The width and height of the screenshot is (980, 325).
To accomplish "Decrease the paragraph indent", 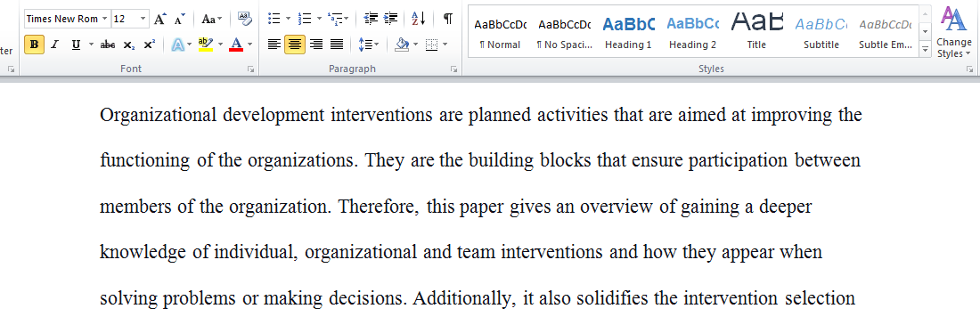I will [x=371, y=19].
